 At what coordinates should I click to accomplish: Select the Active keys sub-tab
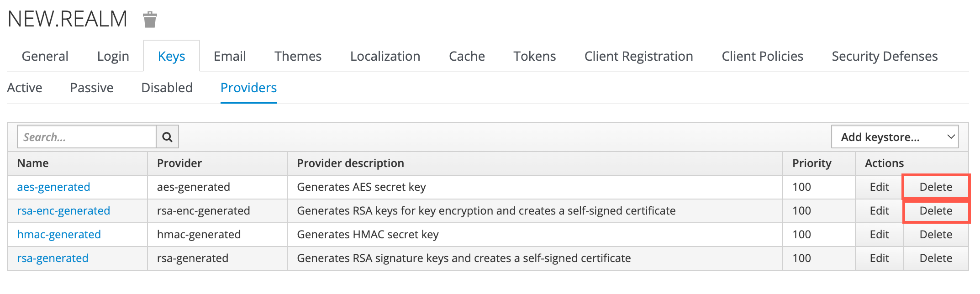pos(25,88)
